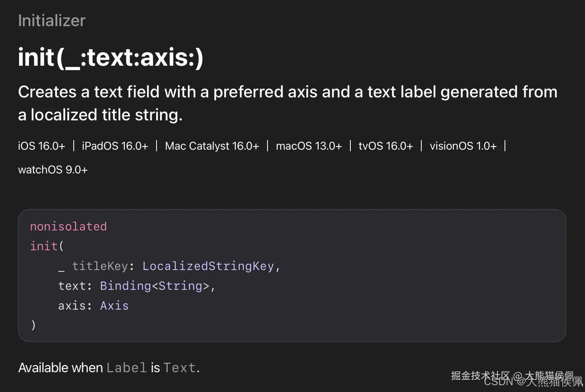Click the abstract description paragraph
585x392 pixels.
288,103
